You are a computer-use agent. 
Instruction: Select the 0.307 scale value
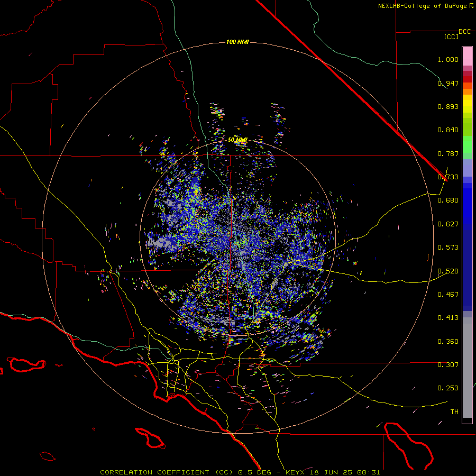click(448, 365)
